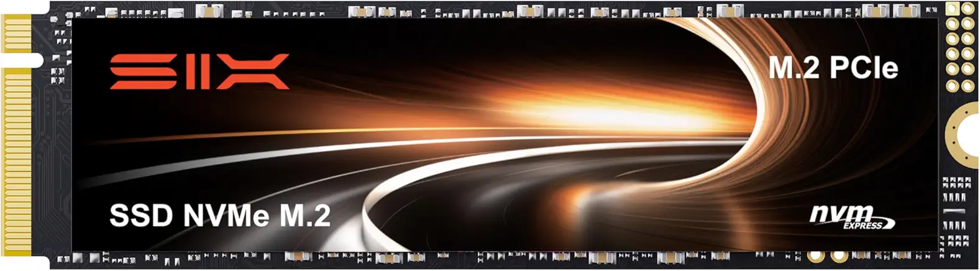Click the gold circular pads at bottom right
Image resolution: width=980 pixels, height=271 pixels.
(x=827, y=255)
